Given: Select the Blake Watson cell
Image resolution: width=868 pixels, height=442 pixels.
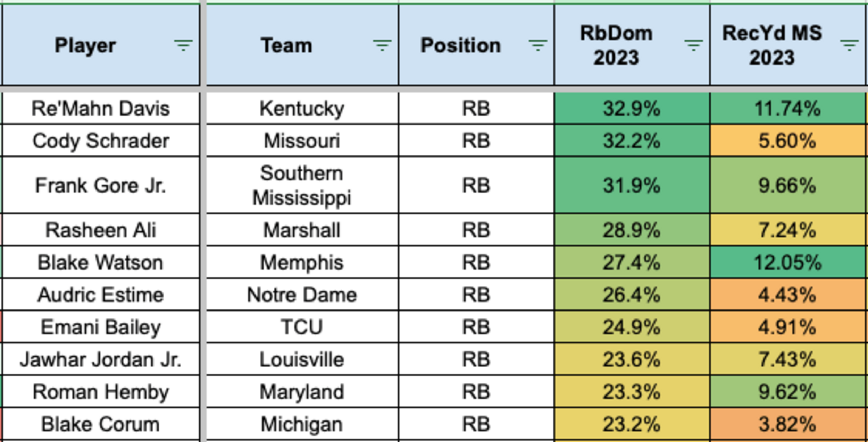Looking at the screenshot, I should [101, 262].
